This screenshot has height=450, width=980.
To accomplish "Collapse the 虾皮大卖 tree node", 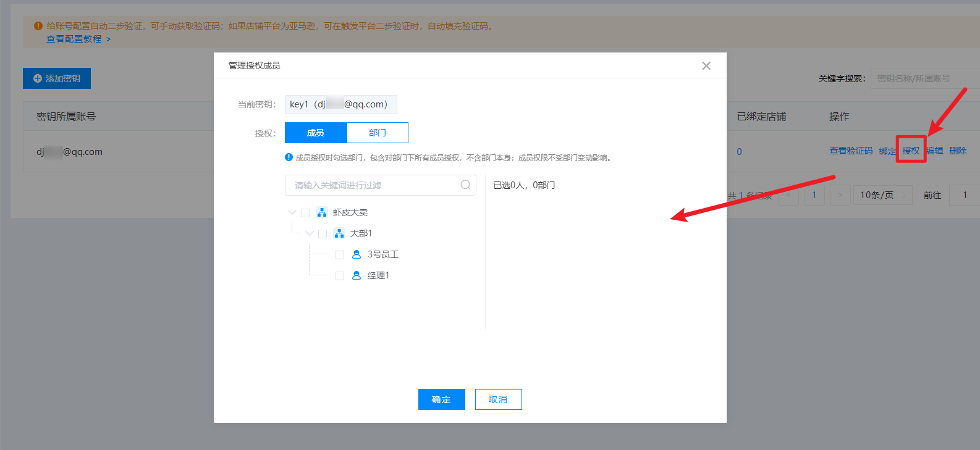I will (x=292, y=212).
